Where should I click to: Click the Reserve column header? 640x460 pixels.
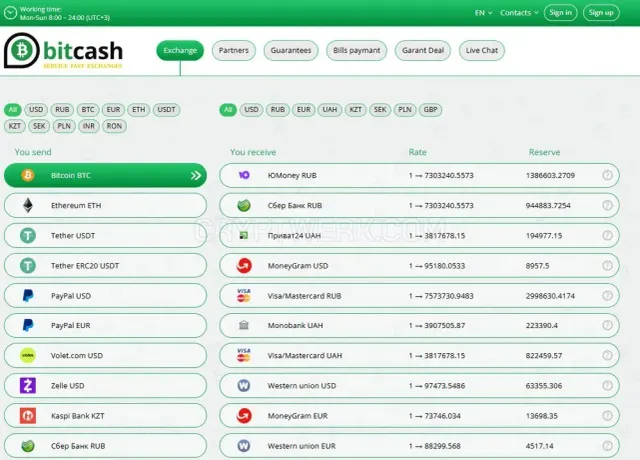[544, 152]
